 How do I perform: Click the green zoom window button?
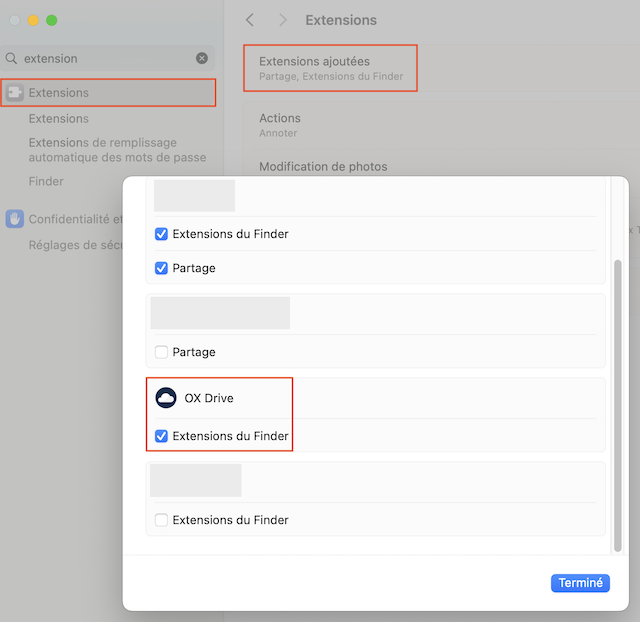tap(51, 20)
